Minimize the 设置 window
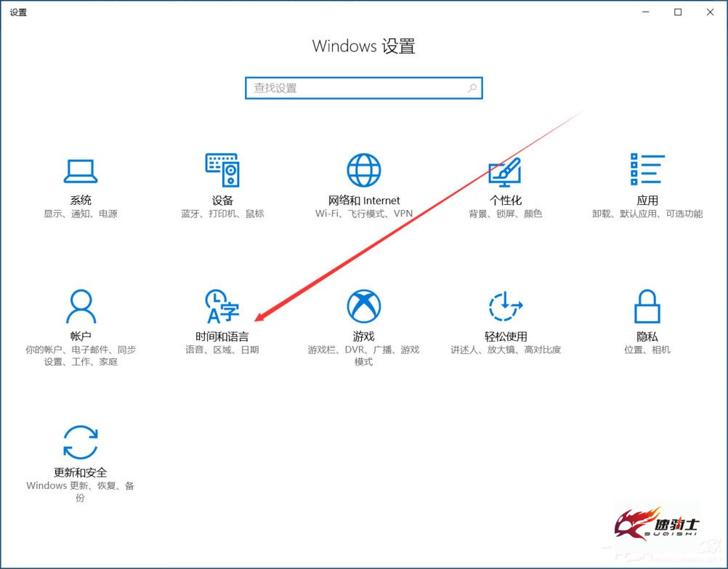Screen dimensions: 728x569 [x=646, y=12]
